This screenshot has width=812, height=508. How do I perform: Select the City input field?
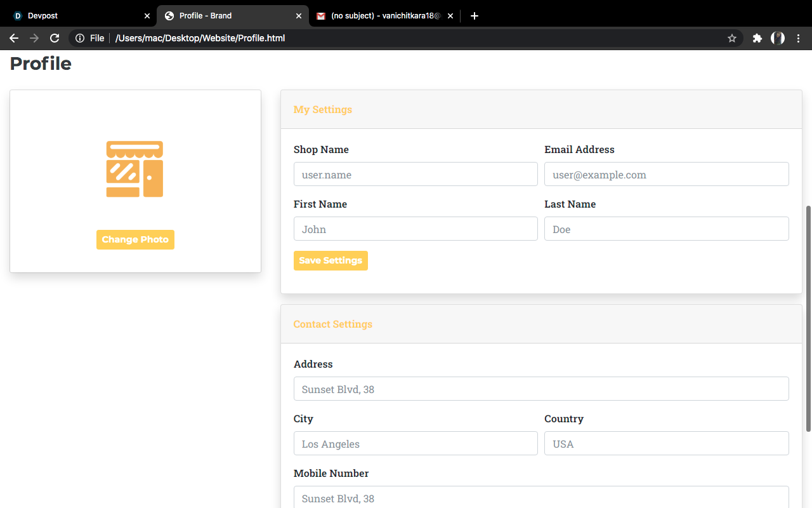[x=416, y=443]
